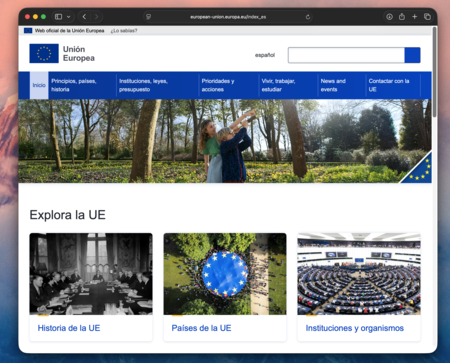Image resolution: width=450 pixels, height=363 pixels.
Task: Click the "Web oficial de la Unión Europea" text
Action: tap(69, 31)
